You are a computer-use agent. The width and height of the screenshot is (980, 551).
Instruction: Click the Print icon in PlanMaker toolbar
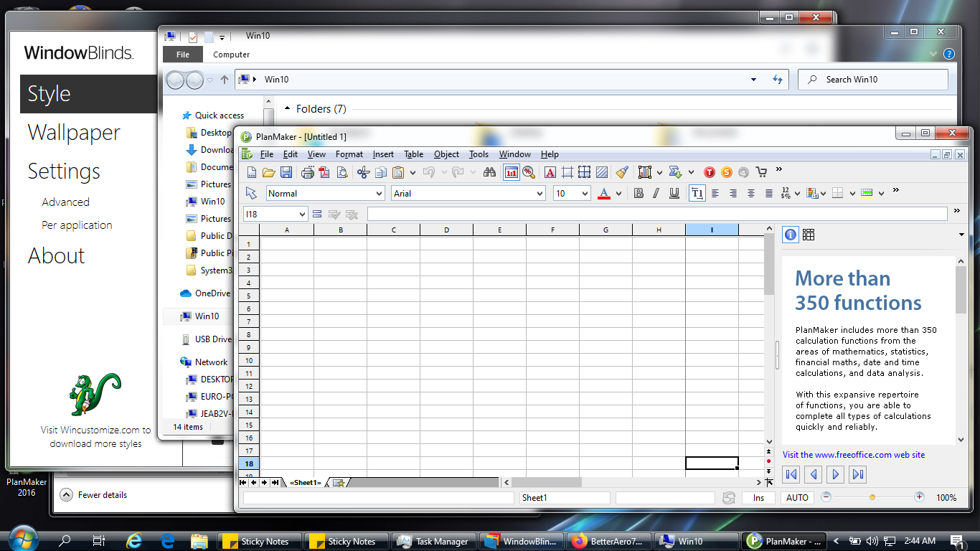pyautogui.click(x=308, y=172)
